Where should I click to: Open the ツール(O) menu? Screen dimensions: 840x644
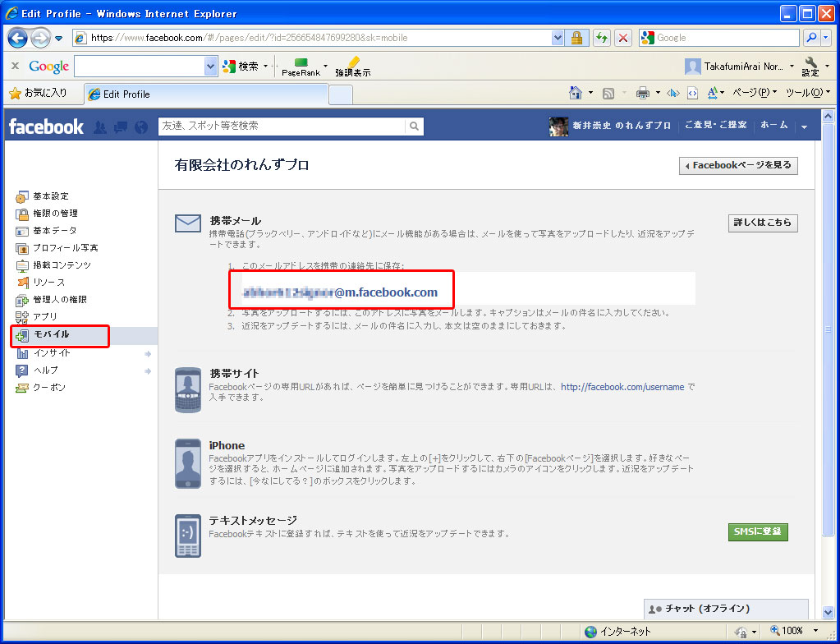pos(807,93)
